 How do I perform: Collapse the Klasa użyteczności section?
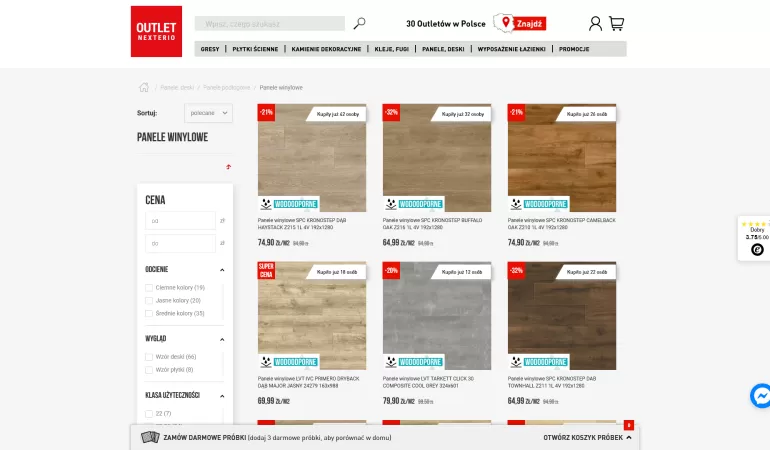pos(222,396)
